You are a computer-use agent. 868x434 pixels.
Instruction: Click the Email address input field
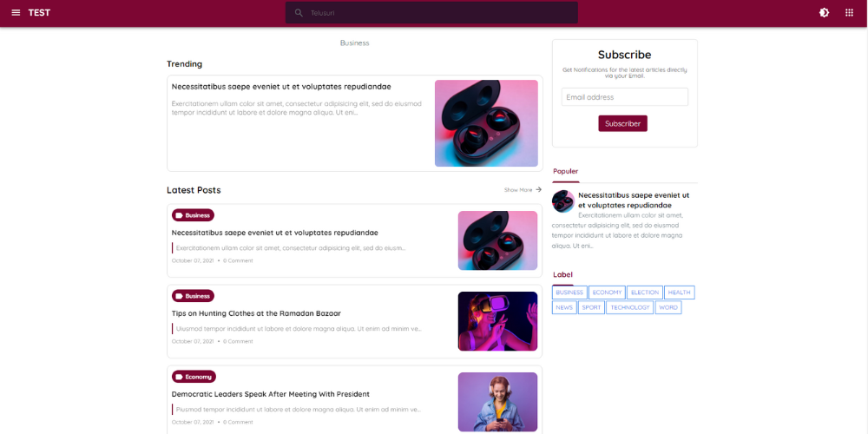[624, 97]
